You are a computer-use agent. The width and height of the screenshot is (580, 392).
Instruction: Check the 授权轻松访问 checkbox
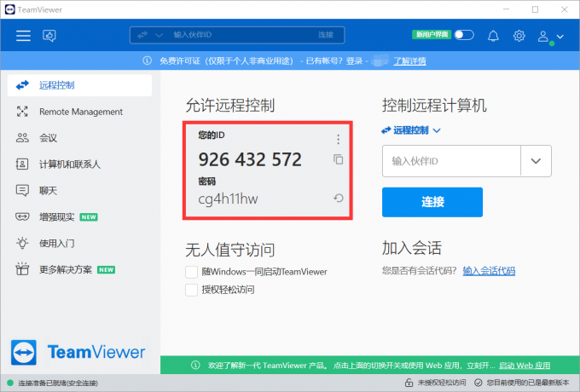coord(192,290)
